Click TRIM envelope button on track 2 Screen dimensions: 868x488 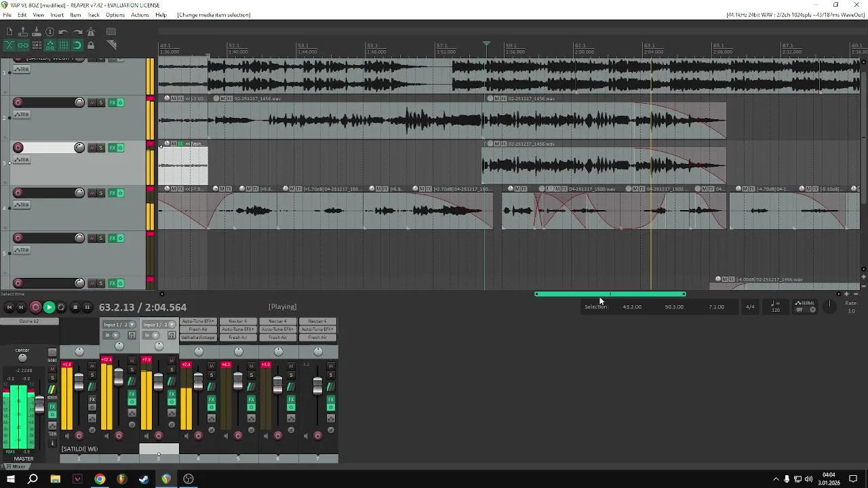click(22, 115)
